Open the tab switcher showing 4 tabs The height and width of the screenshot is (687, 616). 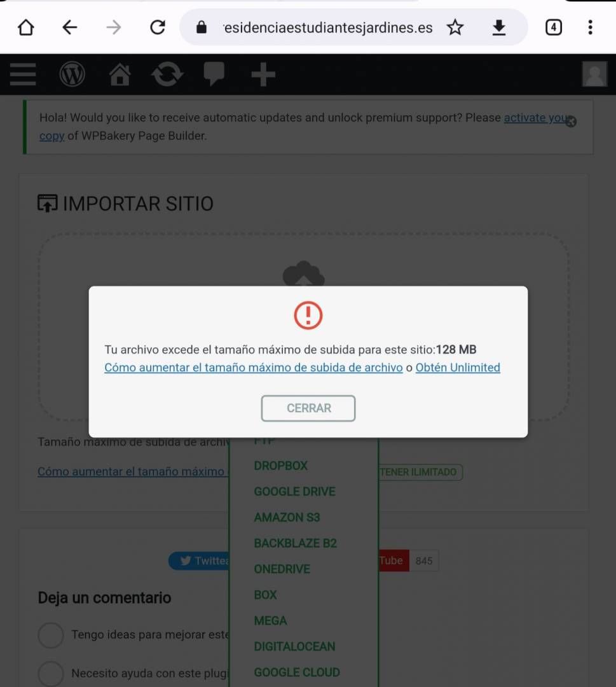coord(554,27)
